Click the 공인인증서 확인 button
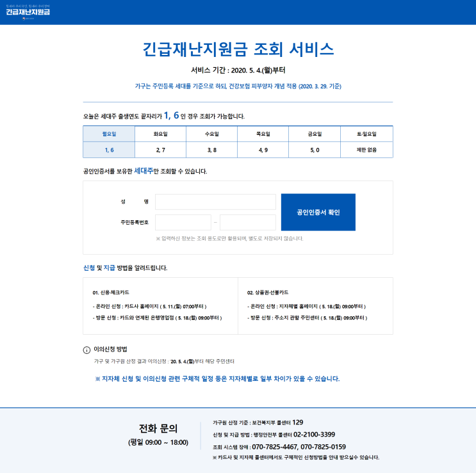The height and width of the screenshot is (473, 476). 318,212
